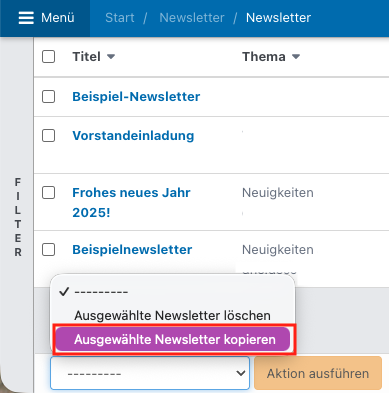Open the faded Newsletter breadcrumb link

coord(192,18)
